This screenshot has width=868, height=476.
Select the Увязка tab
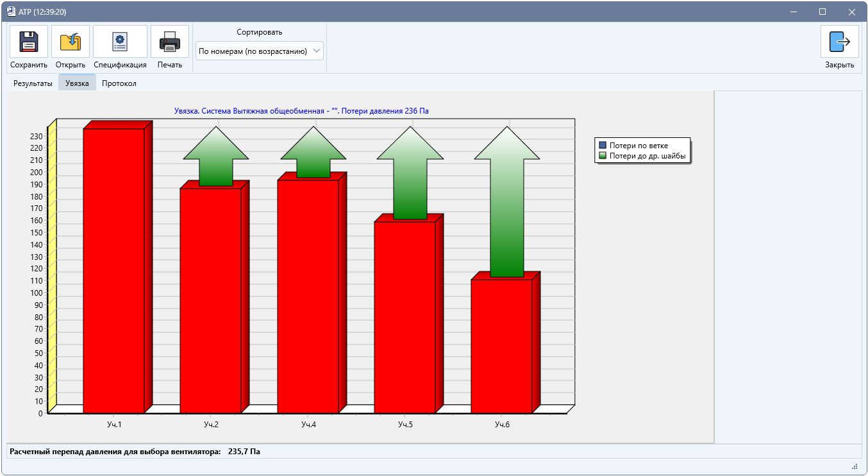[x=77, y=83]
